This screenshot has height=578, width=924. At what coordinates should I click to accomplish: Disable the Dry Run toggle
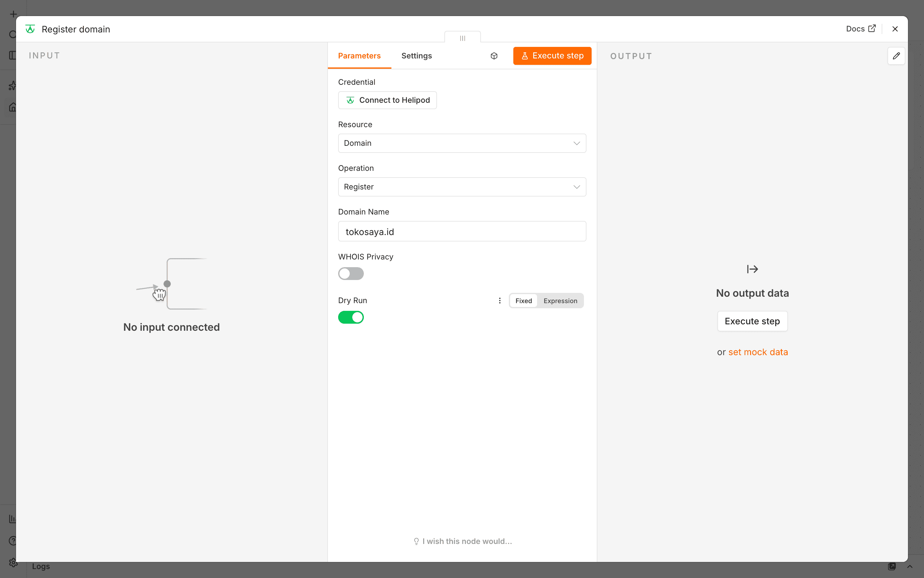(x=351, y=317)
